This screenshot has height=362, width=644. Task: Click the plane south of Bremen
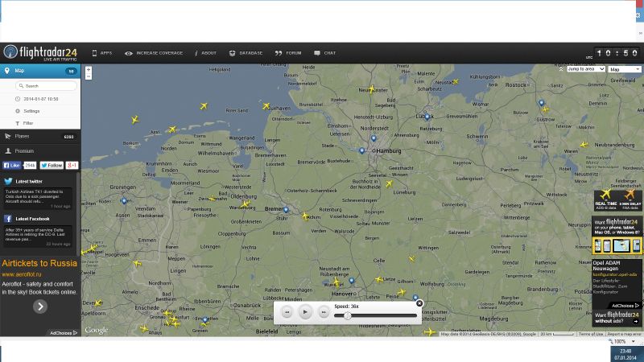click(x=305, y=216)
